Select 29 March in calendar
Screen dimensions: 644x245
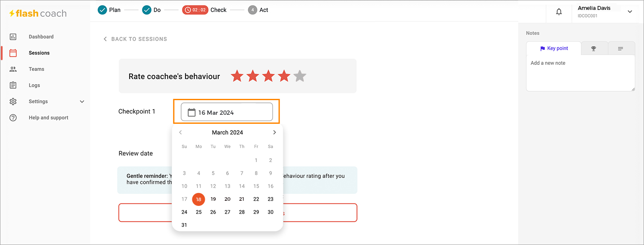pyautogui.click(x=256, y=212)
